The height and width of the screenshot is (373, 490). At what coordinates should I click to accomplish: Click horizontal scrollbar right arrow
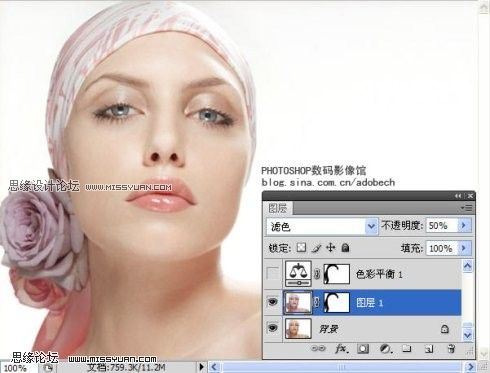click(x=471, y=367)
